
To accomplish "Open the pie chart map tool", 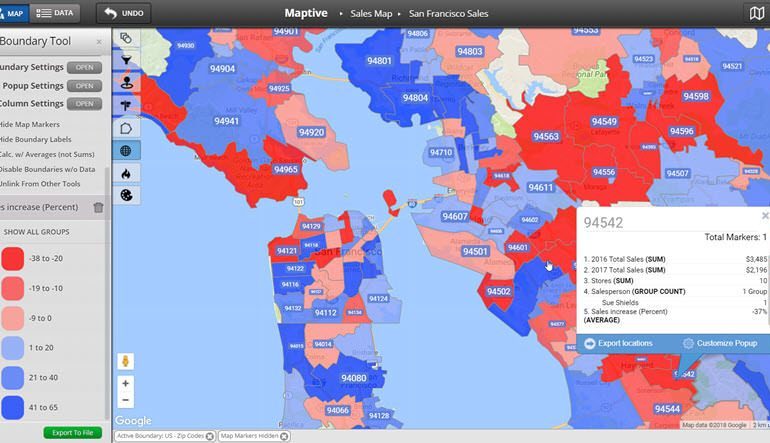I will 126,195.
